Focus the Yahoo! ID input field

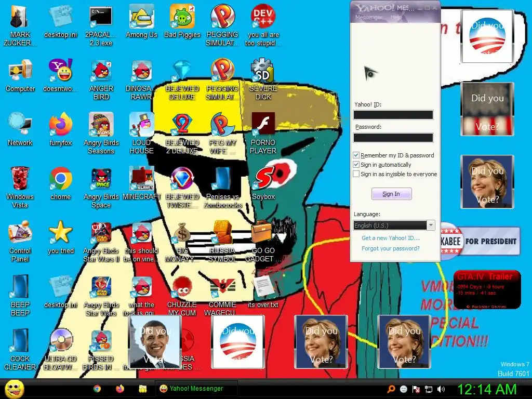pos(393,115)
